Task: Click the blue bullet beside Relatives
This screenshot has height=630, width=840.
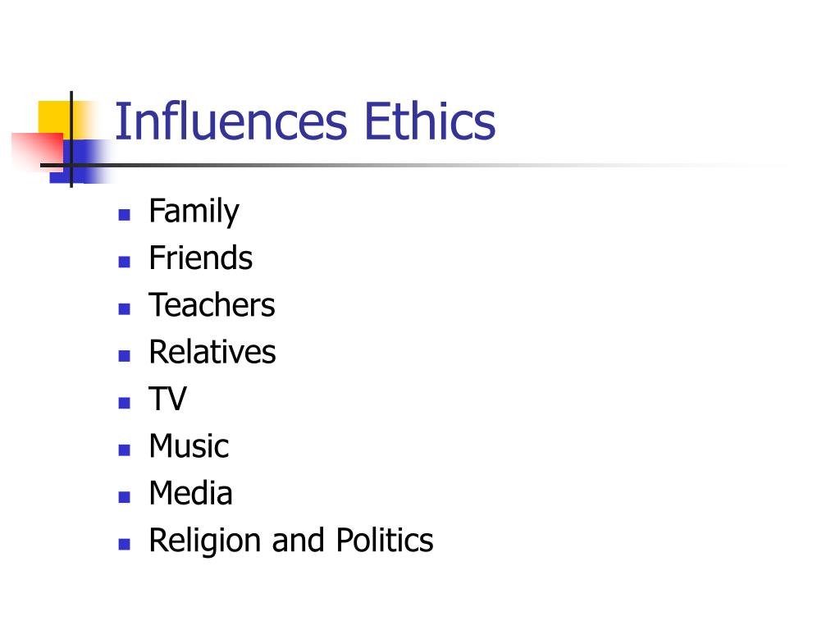Action: (125, 356)
